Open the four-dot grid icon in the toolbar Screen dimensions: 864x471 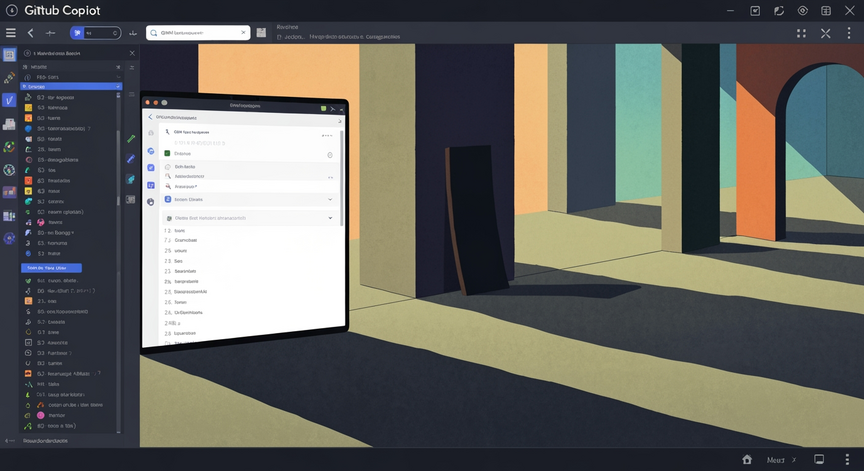(801, 33)
